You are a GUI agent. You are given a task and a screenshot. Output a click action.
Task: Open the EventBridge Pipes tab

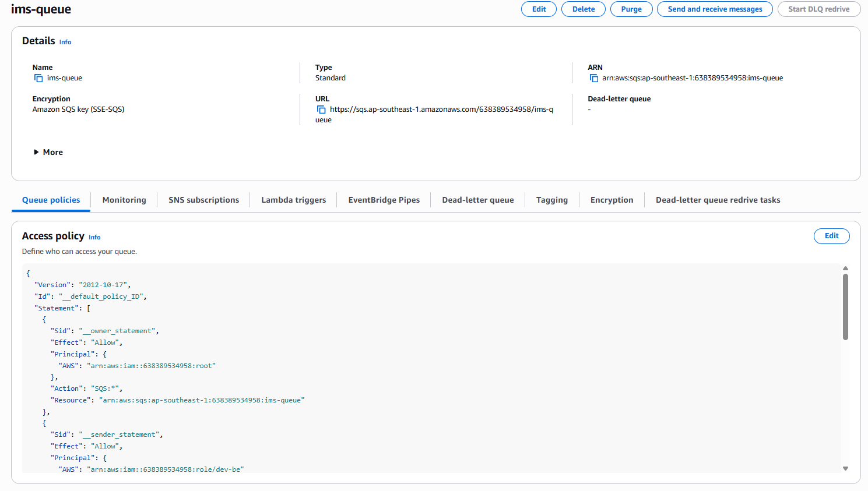384,200
